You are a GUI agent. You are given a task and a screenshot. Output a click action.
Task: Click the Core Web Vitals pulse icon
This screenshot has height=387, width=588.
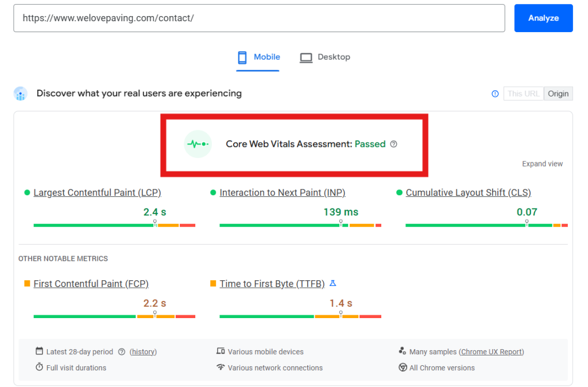198,144
